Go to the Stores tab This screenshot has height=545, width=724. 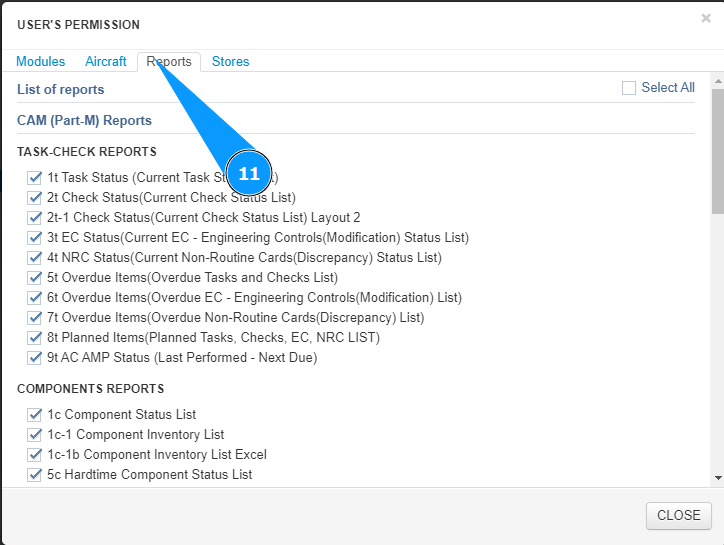(x=231, y=62)
